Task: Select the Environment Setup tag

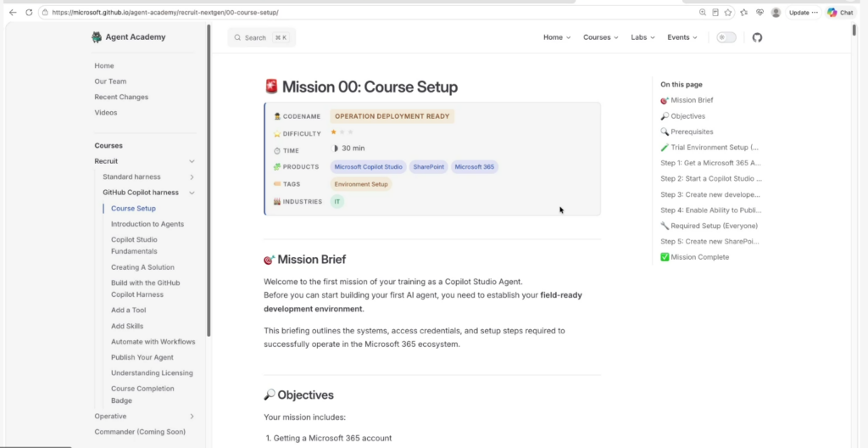Action: (x=361, y=184)
